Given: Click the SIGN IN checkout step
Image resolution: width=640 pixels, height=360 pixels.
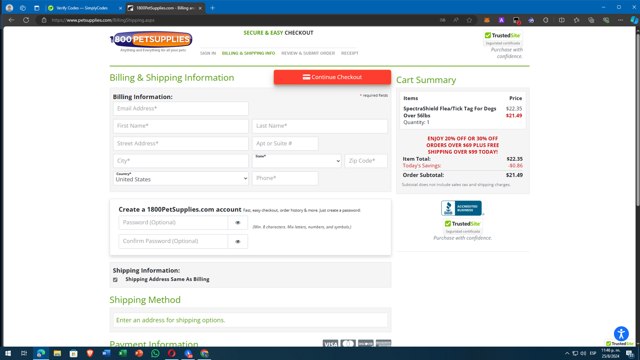Looking at the screenshot, I should [208, 53].
